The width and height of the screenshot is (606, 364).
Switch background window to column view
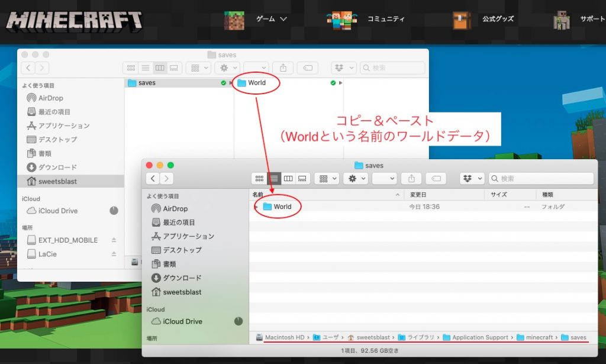[160, 68]
